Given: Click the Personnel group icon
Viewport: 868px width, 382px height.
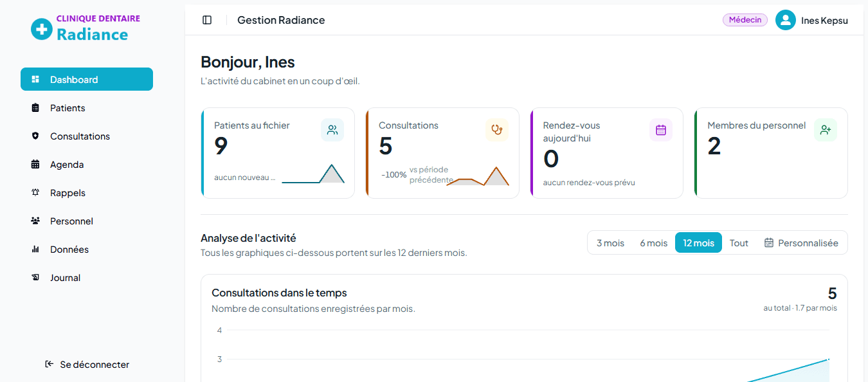Looking at the screenshot, I should tap(35, 221).
